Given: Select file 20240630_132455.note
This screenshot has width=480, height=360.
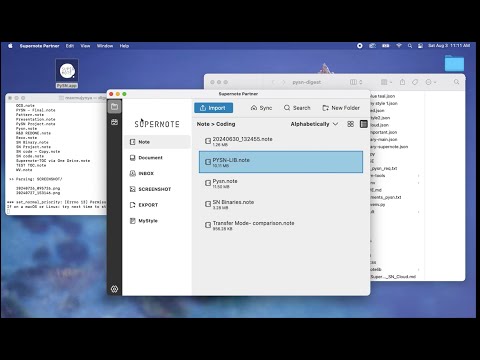Looking at the screenshot, I should (281, 141).
